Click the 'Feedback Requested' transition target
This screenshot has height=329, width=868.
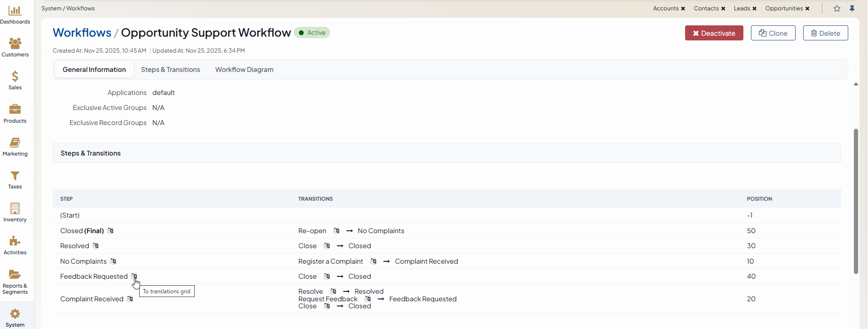point(423,299)
